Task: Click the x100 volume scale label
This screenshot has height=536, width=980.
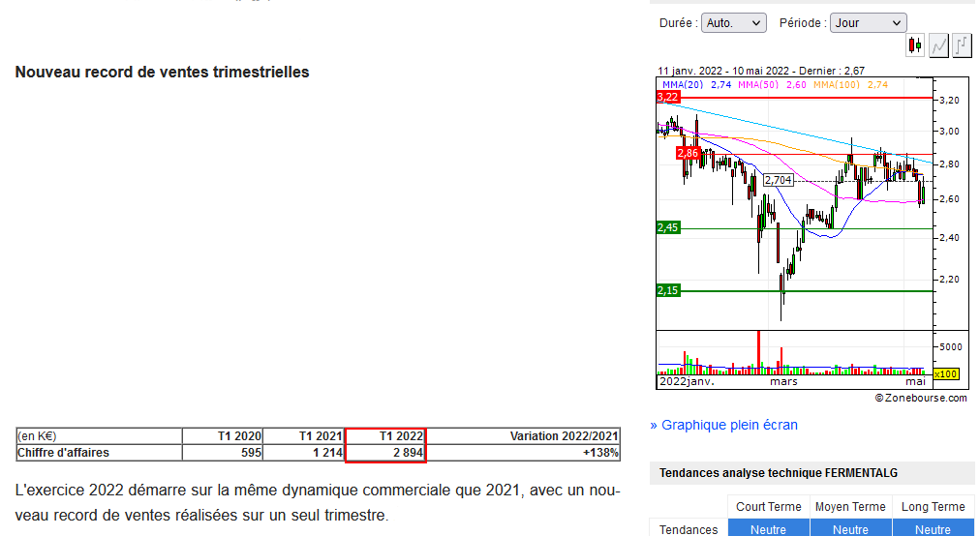Action: (946, 374)
